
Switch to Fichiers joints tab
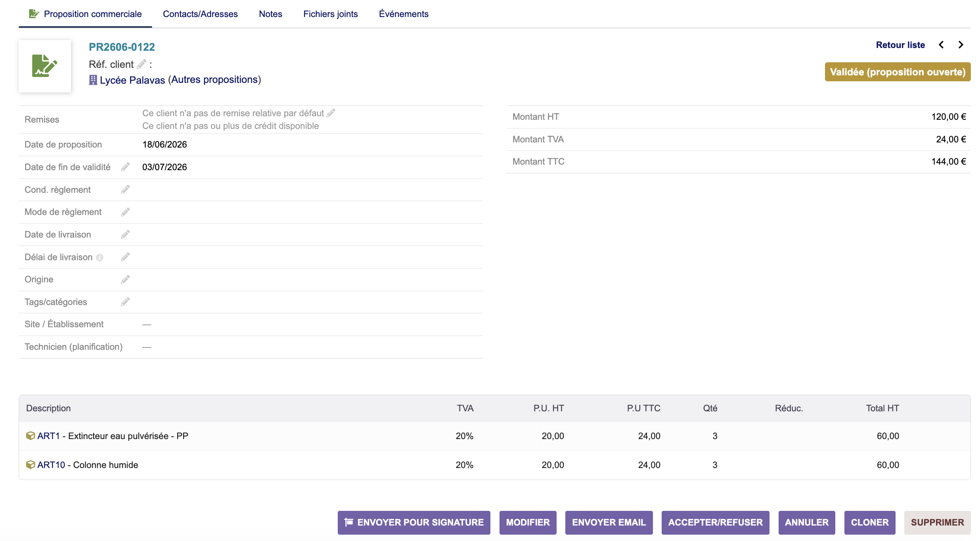click(330, 14)
